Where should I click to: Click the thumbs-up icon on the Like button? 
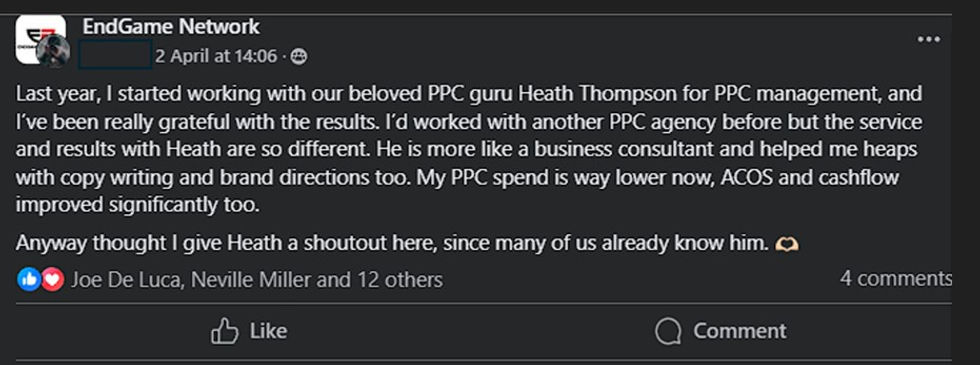click(224, 331)
